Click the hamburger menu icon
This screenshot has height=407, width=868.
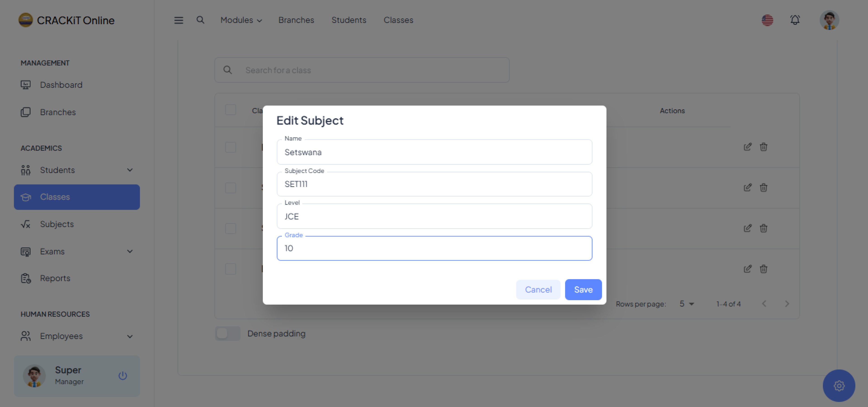[179, 20]
